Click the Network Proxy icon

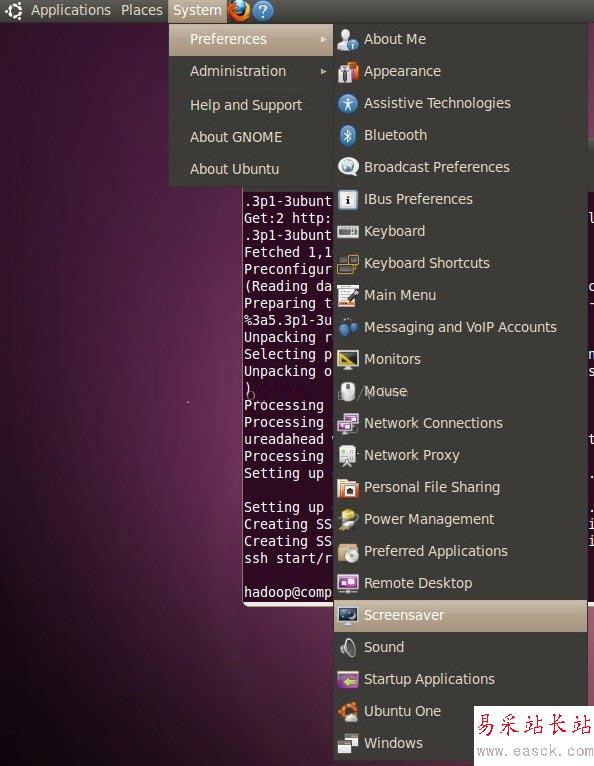(x=348, y=456)
